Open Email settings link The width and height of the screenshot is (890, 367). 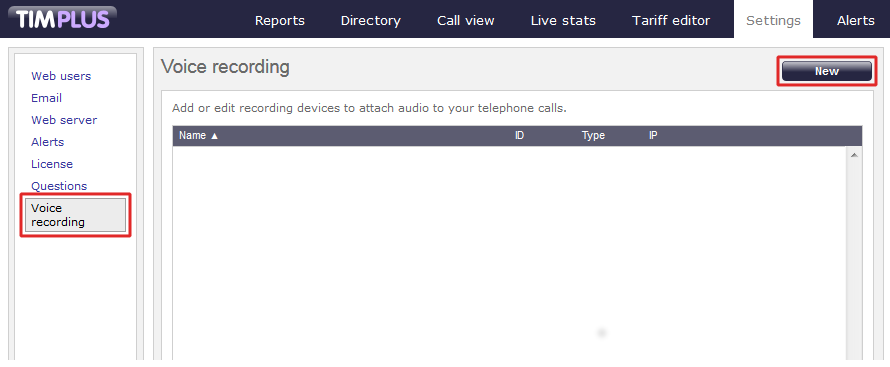click(47, 98)
